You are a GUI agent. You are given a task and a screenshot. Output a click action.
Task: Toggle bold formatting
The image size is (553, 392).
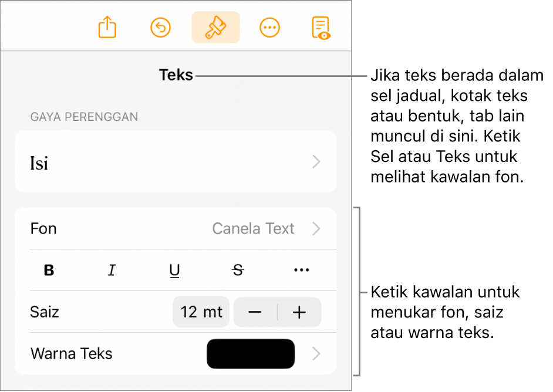pyautogui.click(x=49, y=270)
